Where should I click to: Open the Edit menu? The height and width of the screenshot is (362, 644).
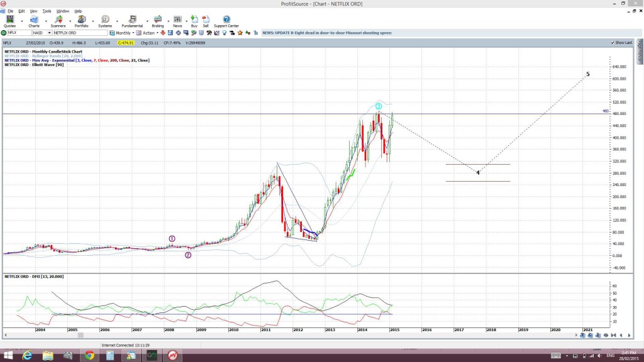click(21, 11)
